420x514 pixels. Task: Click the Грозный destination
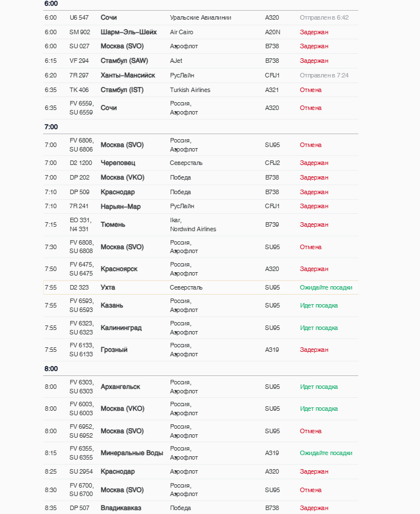[114, 350]
